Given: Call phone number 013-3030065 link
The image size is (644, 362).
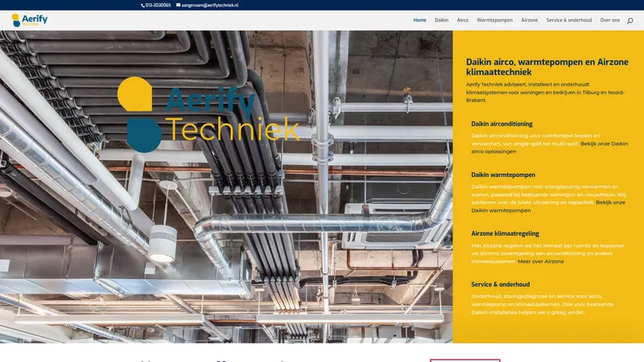Looking at the screenshot, I should (x=158, y=6).
